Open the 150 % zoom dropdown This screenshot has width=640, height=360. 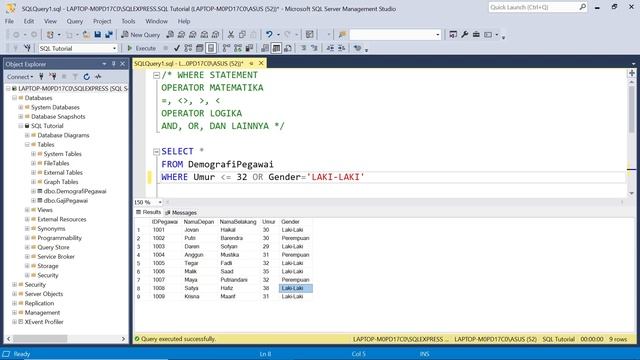160,202
